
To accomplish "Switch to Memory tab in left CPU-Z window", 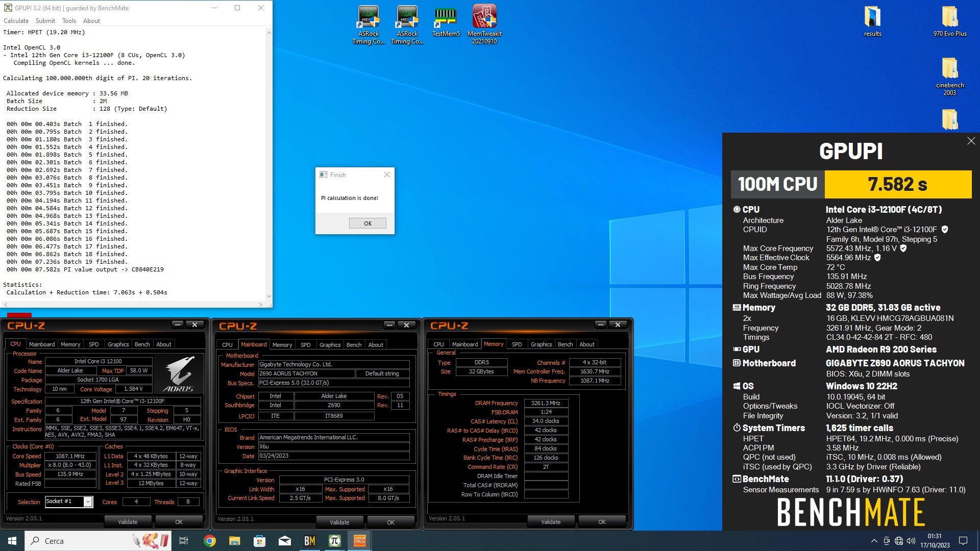I will (70, 344).
